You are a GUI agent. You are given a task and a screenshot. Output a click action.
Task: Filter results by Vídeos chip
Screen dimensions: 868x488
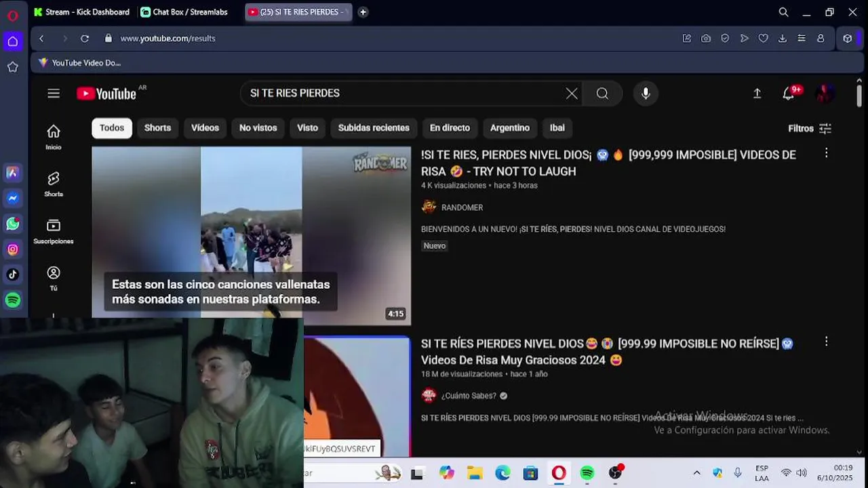click(205, 128)
